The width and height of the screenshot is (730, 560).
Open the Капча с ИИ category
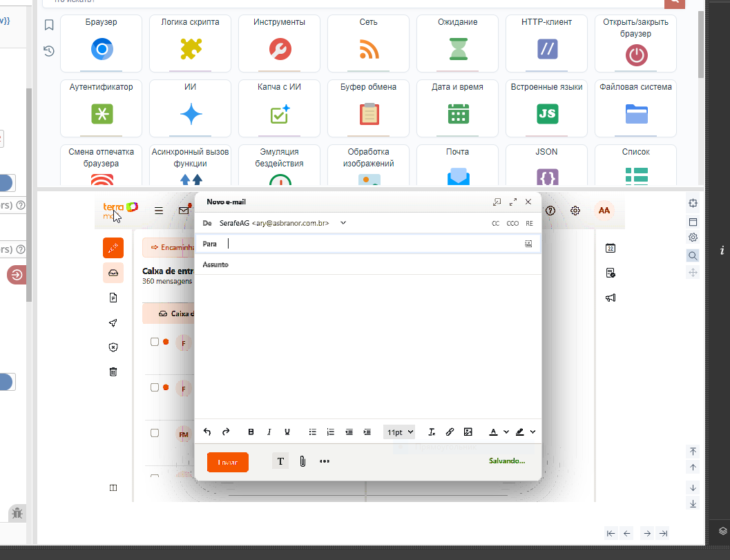(x=279, y=108)
